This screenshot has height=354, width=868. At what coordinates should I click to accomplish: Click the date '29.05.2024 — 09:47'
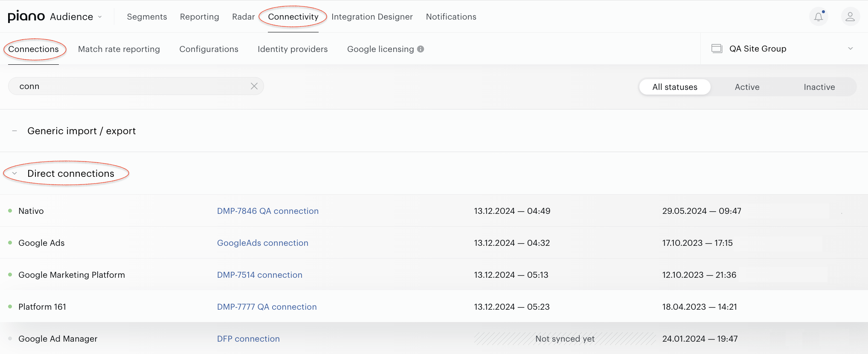[702, 211]
